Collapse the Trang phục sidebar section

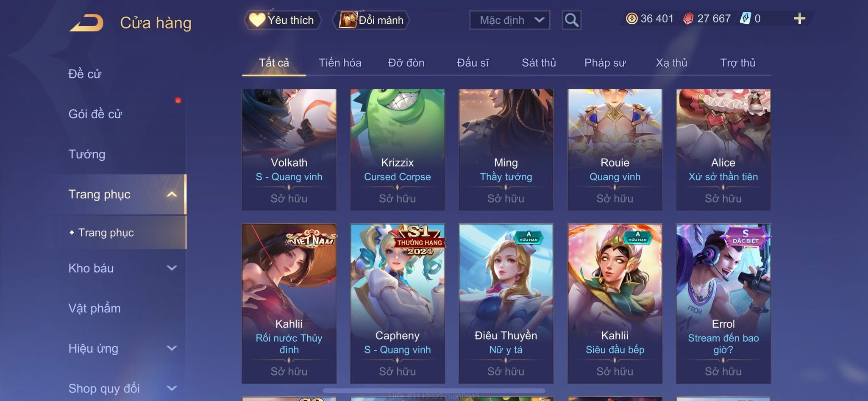tap(172, 195)
